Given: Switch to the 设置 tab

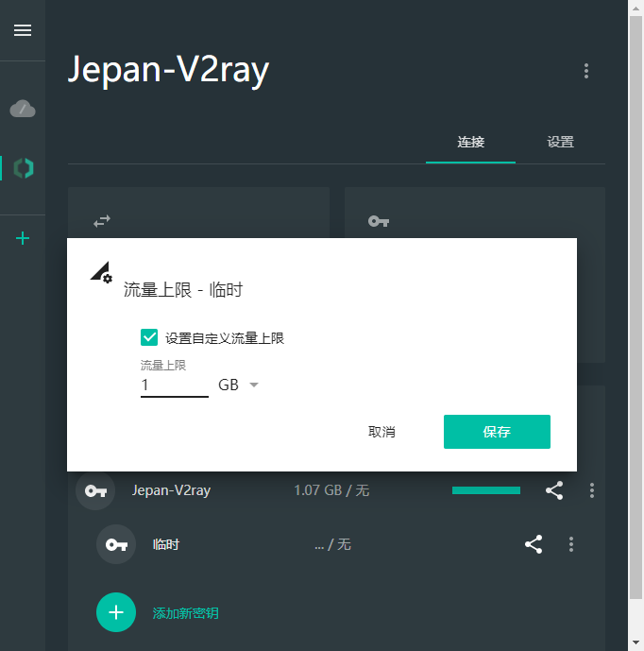Looking at the screenshot, I should (x=560, y=142).
